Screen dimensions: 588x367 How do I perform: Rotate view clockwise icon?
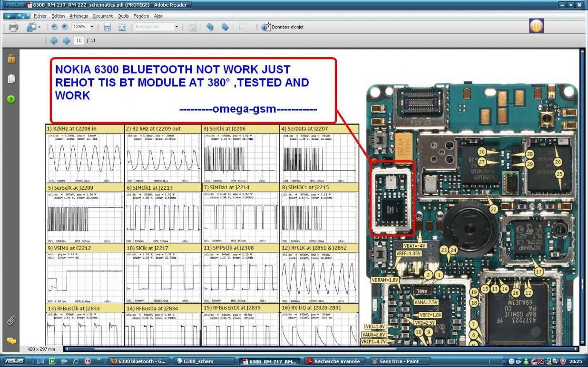pyautogui.click(x=225, y=27)
